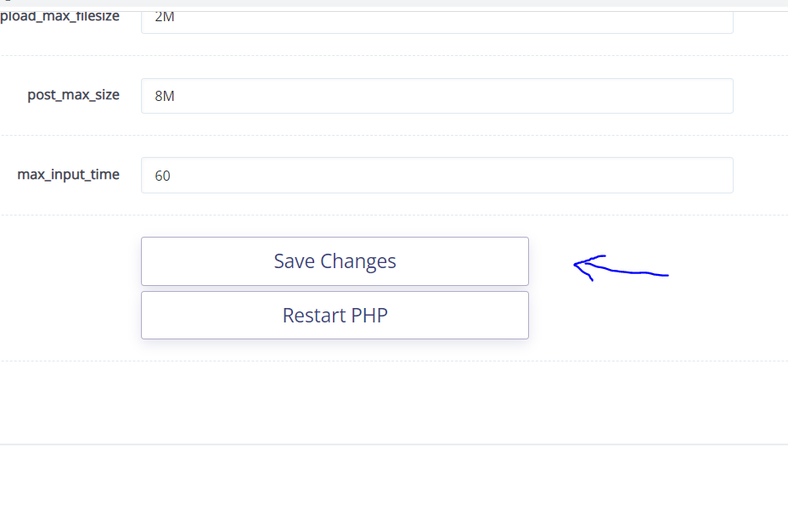This screenshot has width=788, height=532.
Task: Click the dark header bar at the top
Action: click(394, 3)
